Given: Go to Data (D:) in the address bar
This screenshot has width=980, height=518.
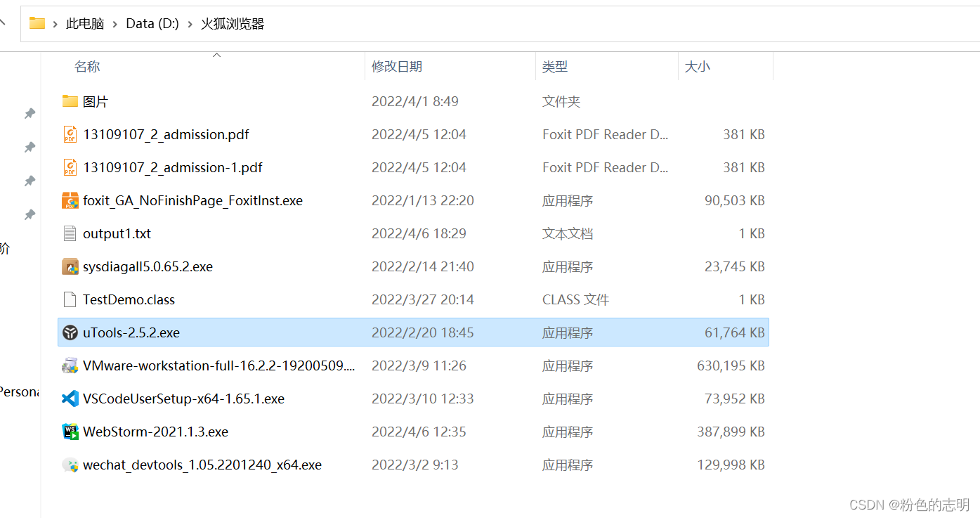Looking at the screenshot, I should pos(152,23).
